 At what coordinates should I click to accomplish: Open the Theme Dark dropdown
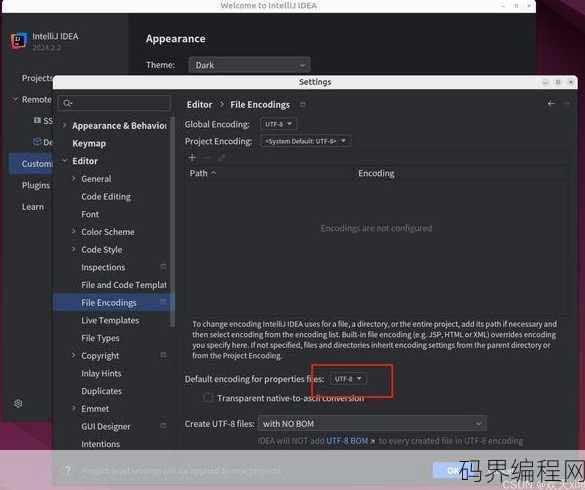coord(249,65)
